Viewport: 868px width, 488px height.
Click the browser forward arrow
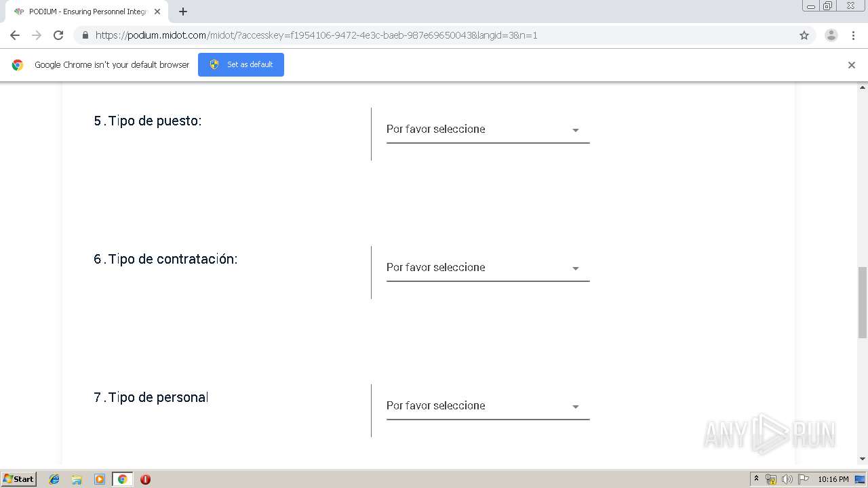(37, 35)
